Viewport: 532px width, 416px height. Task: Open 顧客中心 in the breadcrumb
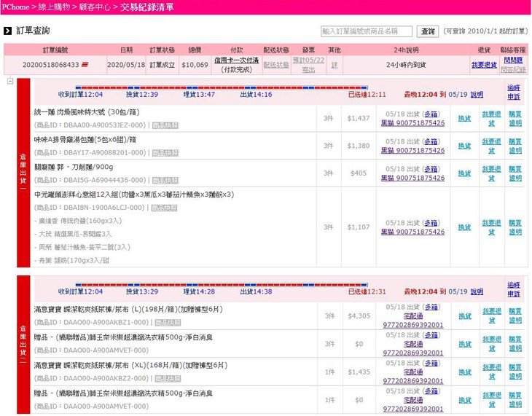(x=95, y=7)
